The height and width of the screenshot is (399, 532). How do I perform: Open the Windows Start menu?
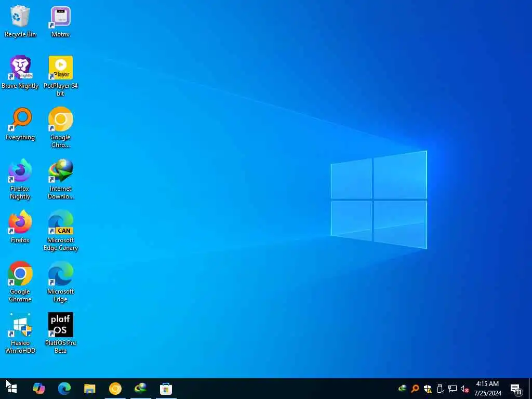[x=12, y=389]
